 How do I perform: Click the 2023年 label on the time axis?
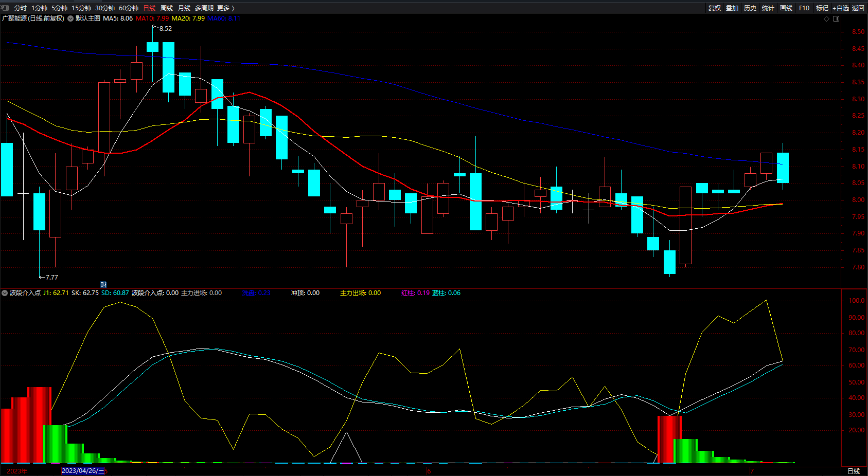tap(17, 471)
